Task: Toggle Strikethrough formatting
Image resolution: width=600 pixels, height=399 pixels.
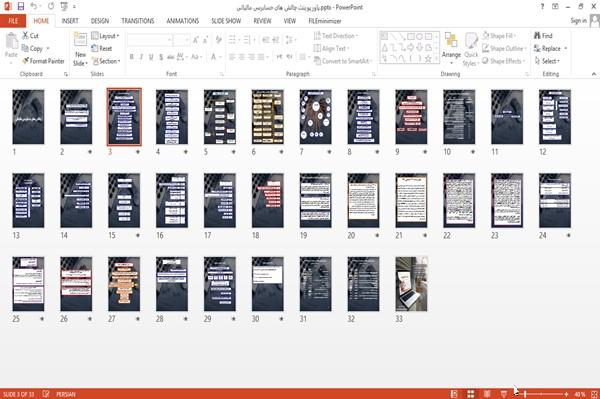Action: point(171,57)
